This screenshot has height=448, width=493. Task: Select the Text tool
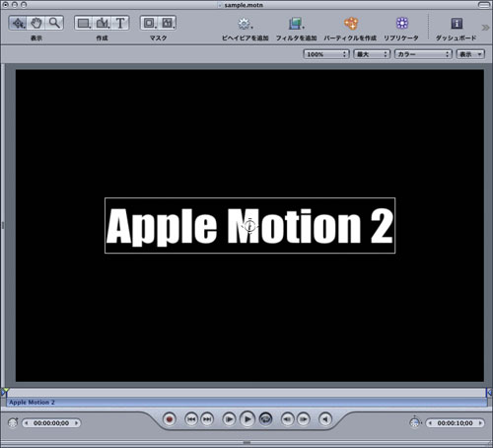pyautogui.click(x=120, y=23)
